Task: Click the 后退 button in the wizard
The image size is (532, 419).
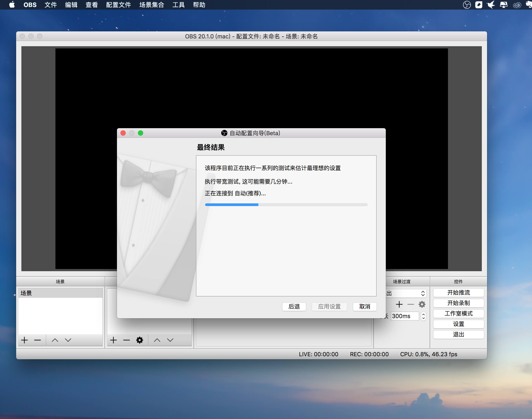Action: pyautogui.click(x=294, y=306)
